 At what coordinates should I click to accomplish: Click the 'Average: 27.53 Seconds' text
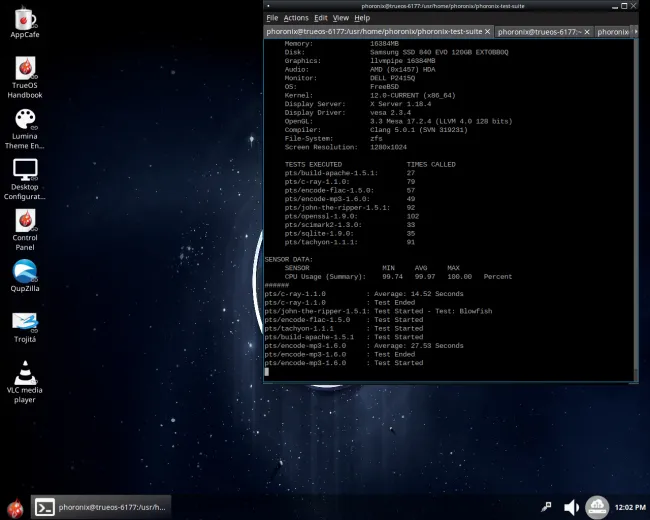point(419,346)
